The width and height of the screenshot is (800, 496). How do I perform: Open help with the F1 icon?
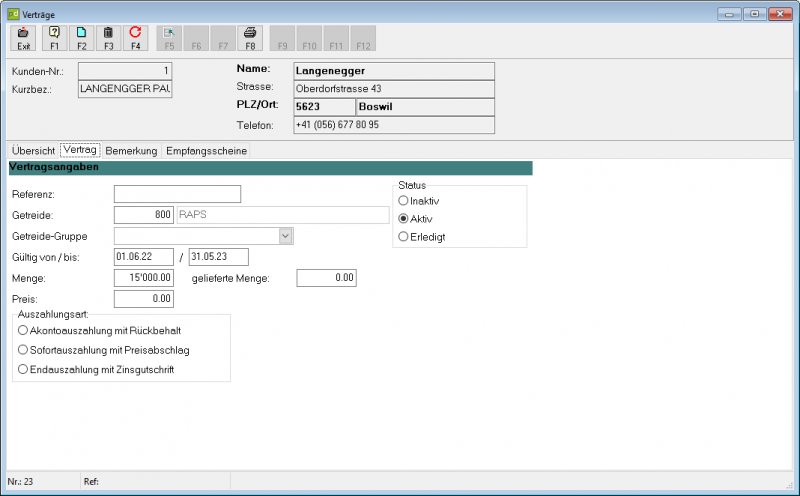pyautogui.click(x=54, y=38)
